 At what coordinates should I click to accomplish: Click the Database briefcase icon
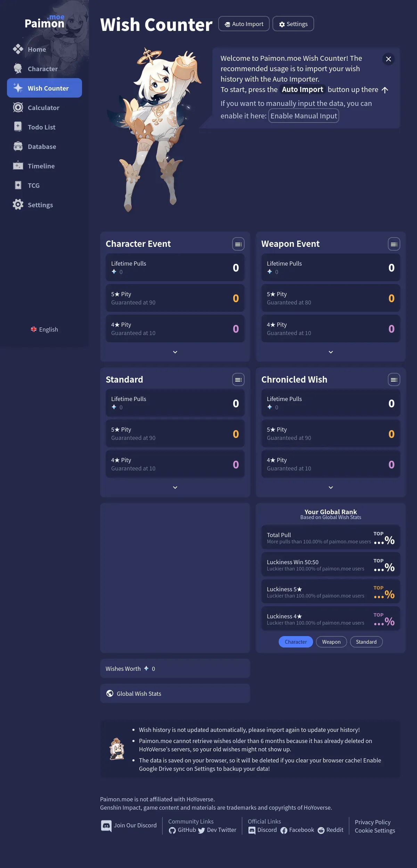tap(18, 147)
